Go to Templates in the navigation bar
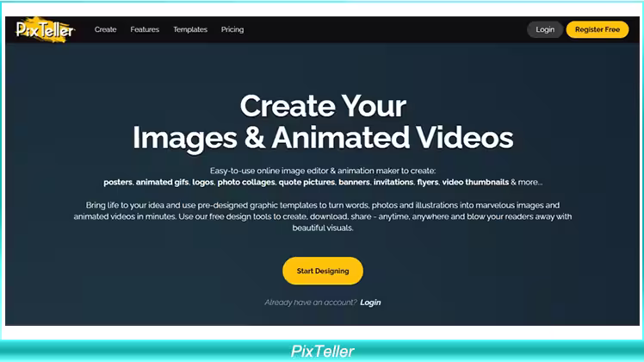644x362 pixels. 190,29
